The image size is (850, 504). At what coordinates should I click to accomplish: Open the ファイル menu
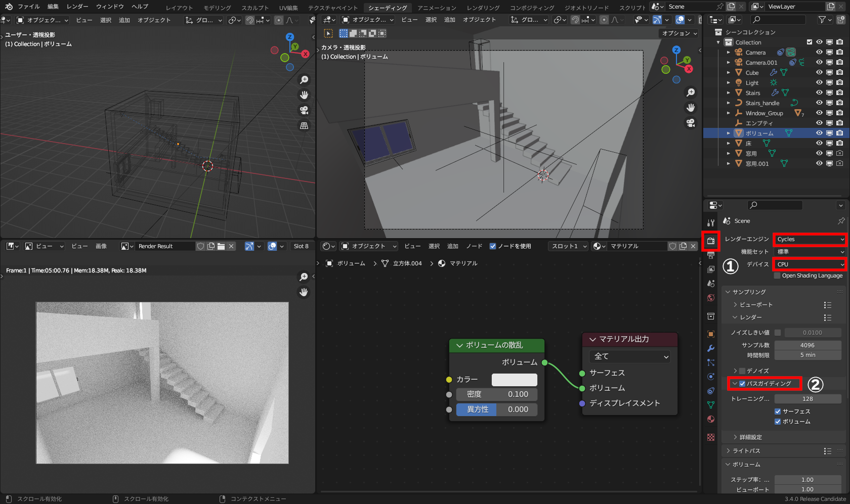(x=28, y=7)
